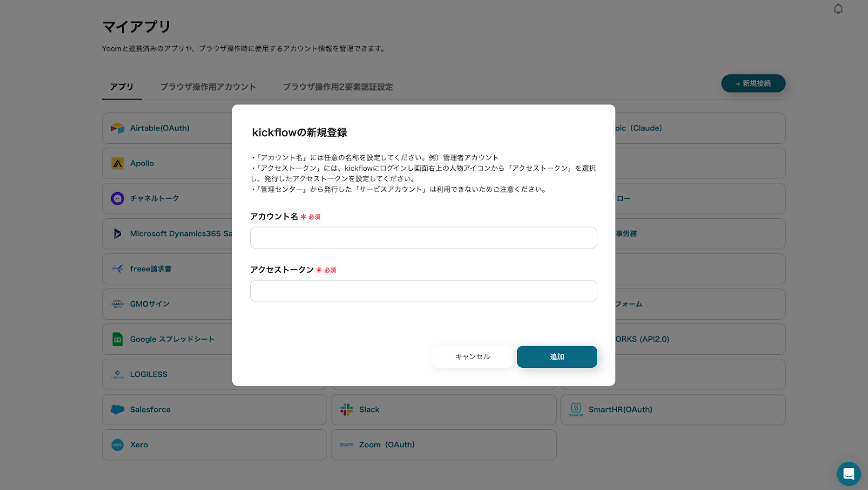Open the ブラウザ操作用2要素認証設定 tab
The image size is (868, 490).
click(x=337, y=87)
